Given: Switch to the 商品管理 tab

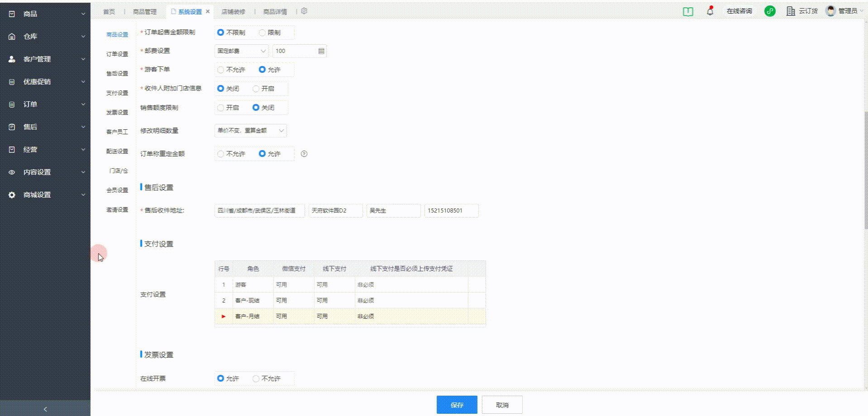Looking at the screenshot, I should [145, 12].
